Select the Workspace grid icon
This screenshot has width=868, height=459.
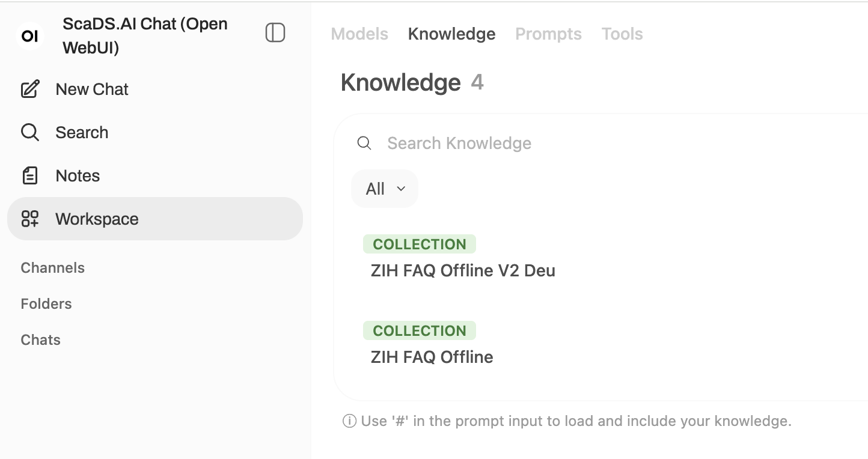(x=30, y=219)
